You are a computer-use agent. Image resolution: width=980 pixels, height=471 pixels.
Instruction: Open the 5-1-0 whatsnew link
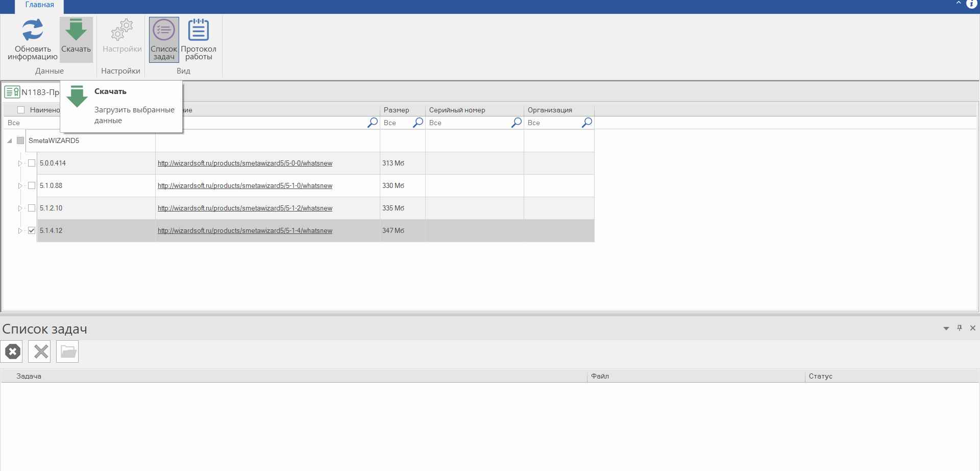coord(245,186)
